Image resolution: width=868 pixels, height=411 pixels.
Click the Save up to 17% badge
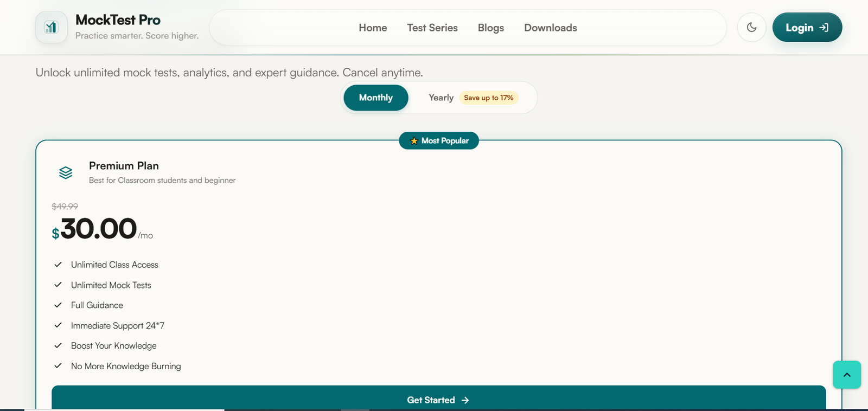(489, 98)
